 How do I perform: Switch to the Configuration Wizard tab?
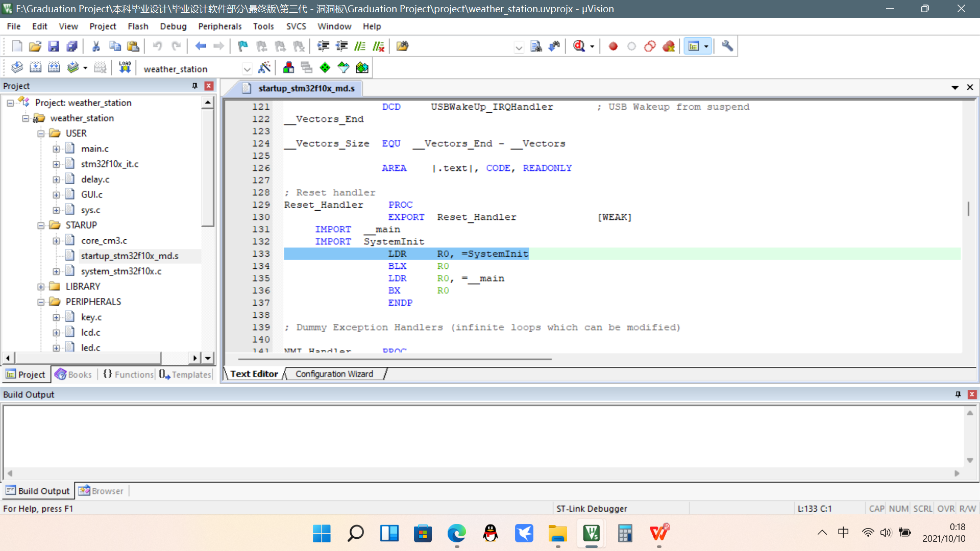coord(334,374)
